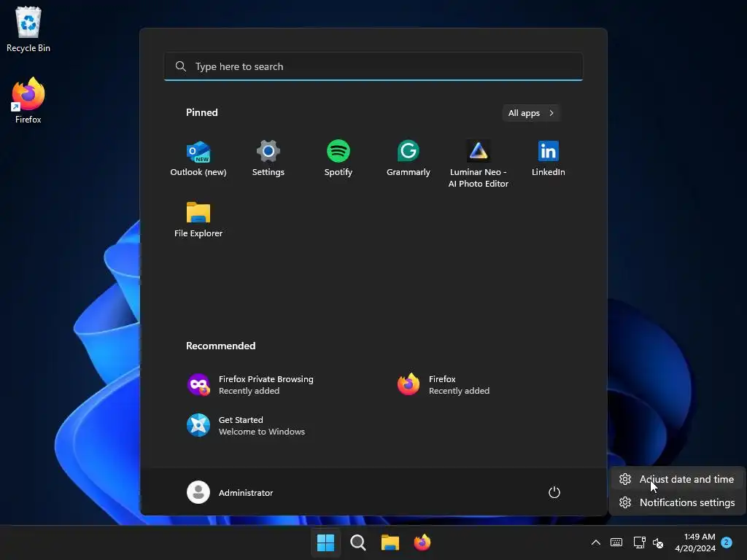This screenshot has height=560, width=747.
Task: Open Outlook (new) pinned app
Action: click(198, 159)
